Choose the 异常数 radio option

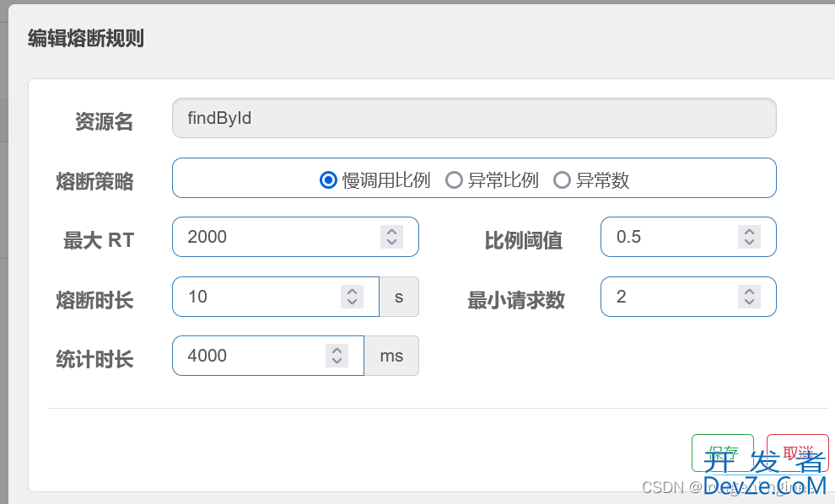pyautogui.click(x=562, y=180)
